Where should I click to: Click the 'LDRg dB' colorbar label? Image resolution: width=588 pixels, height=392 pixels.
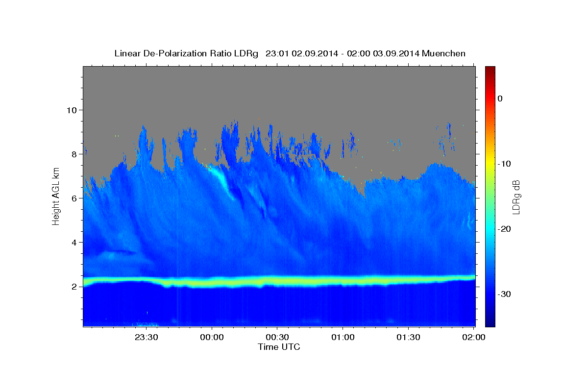pyautogui.click(x=516, y=196)
